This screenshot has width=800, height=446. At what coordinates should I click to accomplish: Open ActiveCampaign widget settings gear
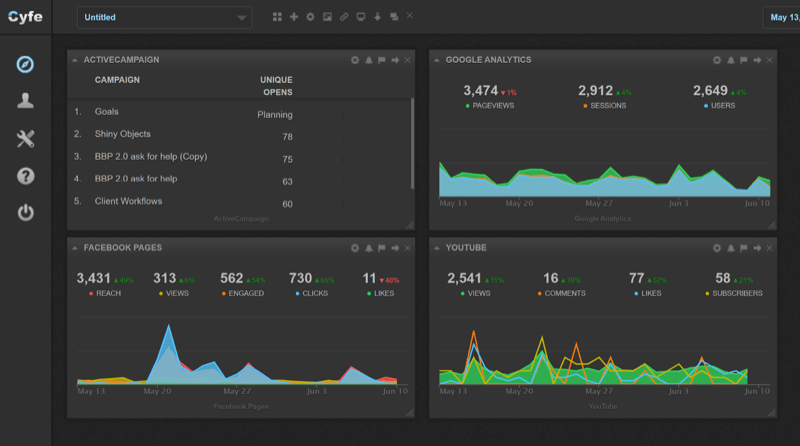coord(355,60)
